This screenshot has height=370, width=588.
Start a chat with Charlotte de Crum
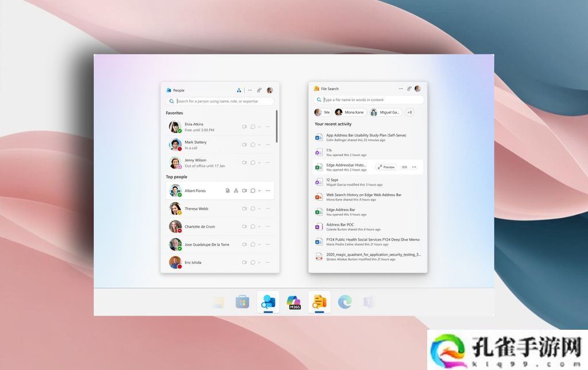(x=253, y=226)
